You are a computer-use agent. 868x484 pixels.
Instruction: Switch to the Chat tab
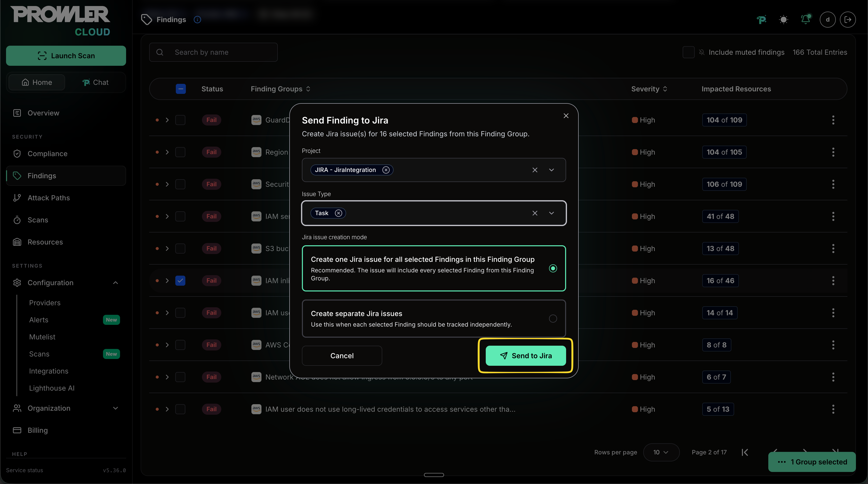coord(95,83)
